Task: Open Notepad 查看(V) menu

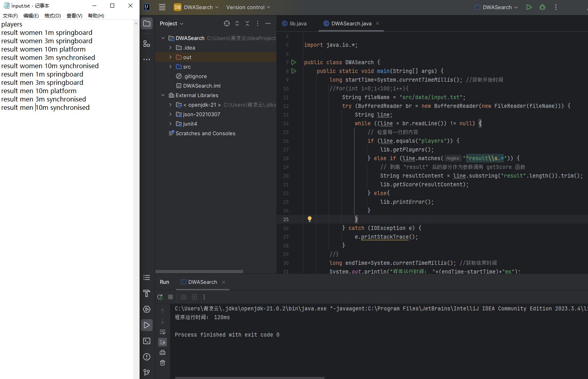Action: [x=75, y=15]
